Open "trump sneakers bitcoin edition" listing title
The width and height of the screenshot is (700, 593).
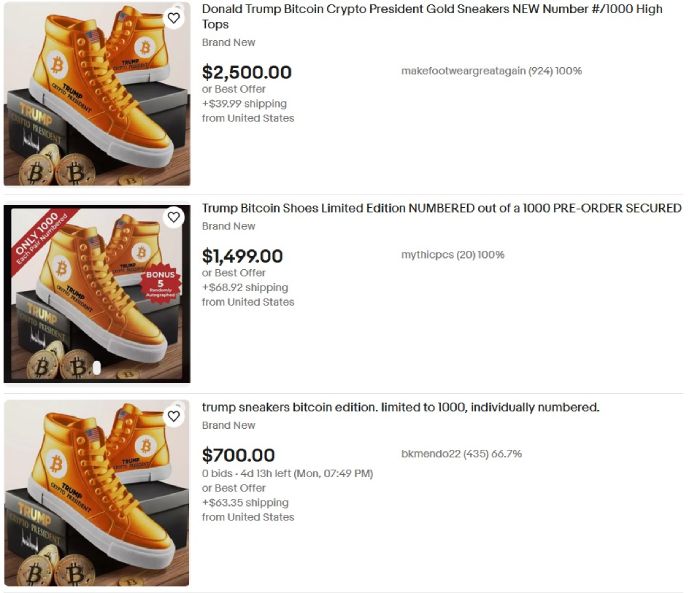[400, 407]
